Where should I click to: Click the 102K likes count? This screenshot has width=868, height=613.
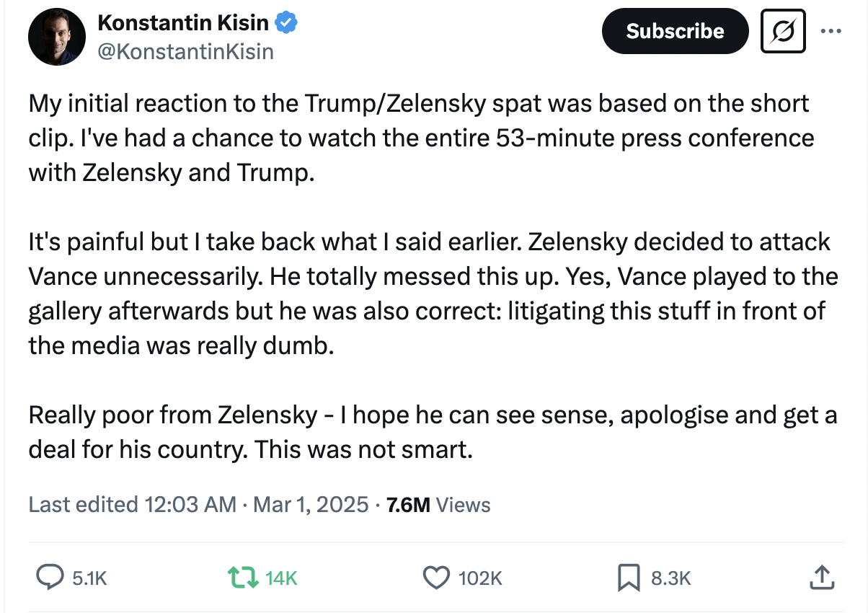point(479,578)
